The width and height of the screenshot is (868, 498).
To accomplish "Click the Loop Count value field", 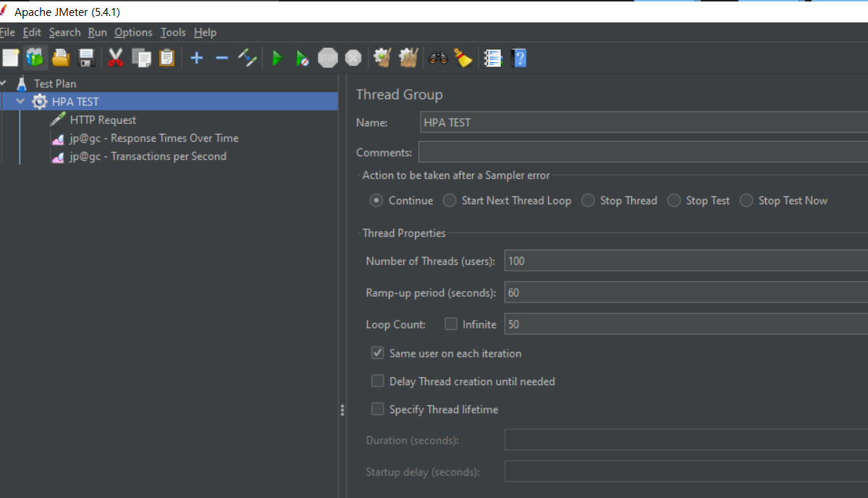I will 686,324.
